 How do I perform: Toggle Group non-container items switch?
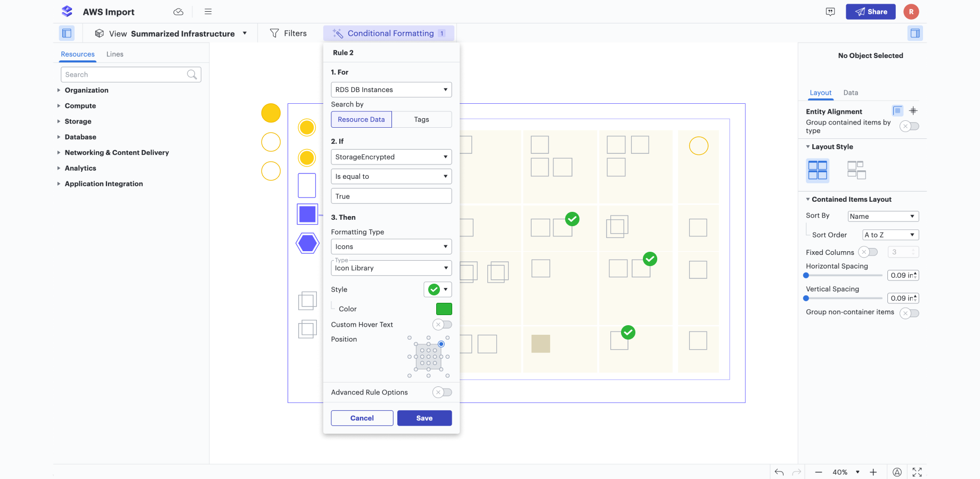click(x=909, y=313)
